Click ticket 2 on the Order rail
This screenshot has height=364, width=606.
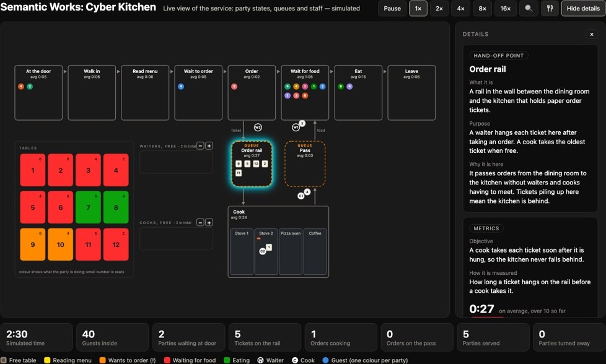coord(265,164)
